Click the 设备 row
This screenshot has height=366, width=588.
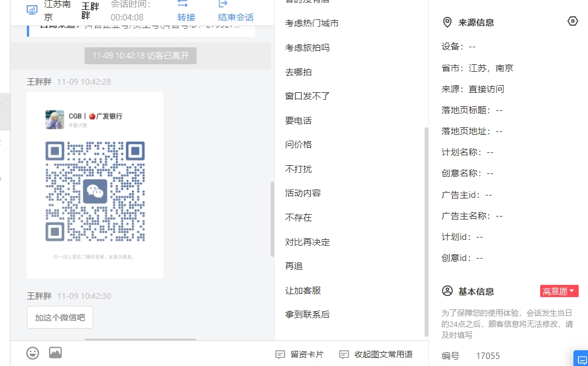tap(459, 47)
